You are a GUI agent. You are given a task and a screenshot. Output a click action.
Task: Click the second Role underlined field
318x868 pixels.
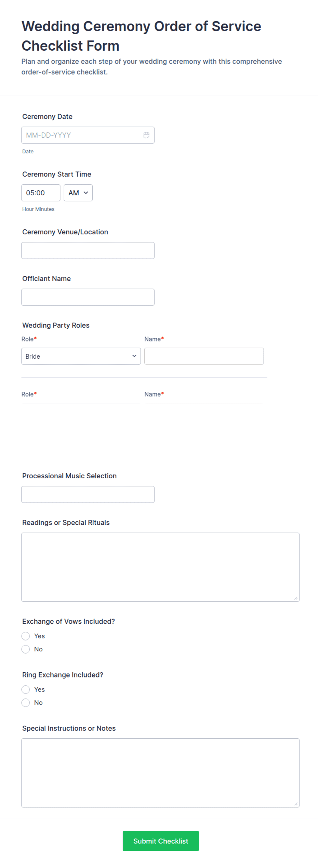tap(81, 402)
